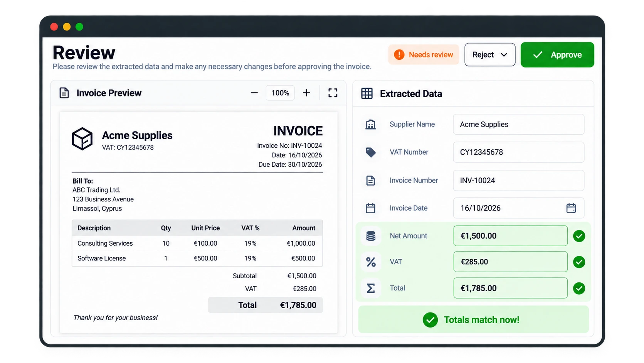The height and width of the screenshot is (363, 644).
Task: Open the Reject dropdown
Action: [x=490, y=55]
